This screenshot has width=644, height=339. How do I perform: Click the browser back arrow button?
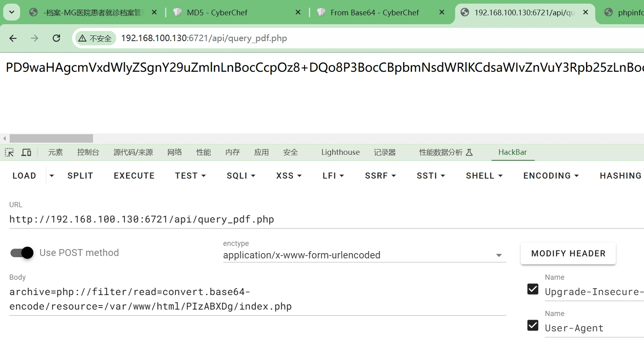click(13, 38)
